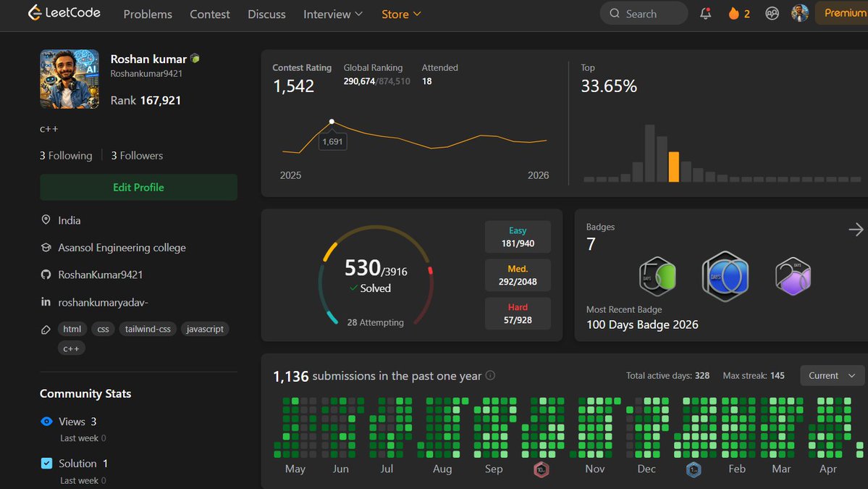Click the search magnifier icon
Image resolution: width=868 pixels, height=489 pixels.
[x=615, y=13]
